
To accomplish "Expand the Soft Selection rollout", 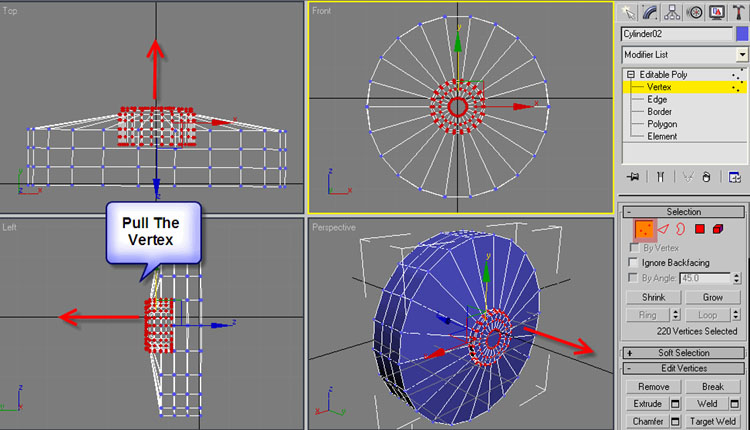I will point(684,353).
